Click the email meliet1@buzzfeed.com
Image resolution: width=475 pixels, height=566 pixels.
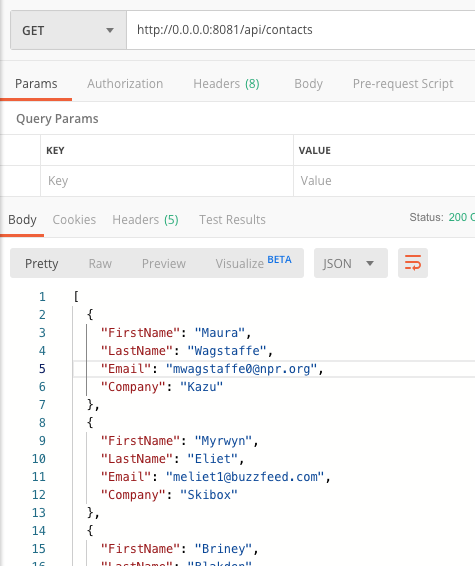pyautogui.click(x=245, y=477)
